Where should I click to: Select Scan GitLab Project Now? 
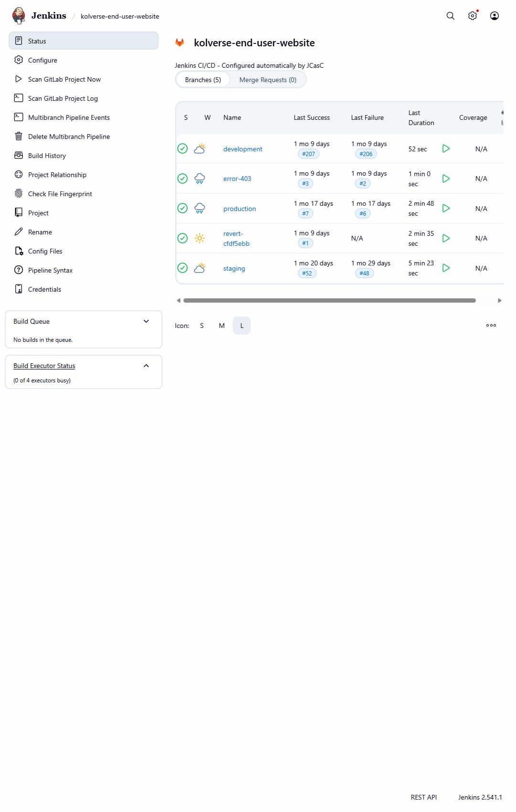[x=84, y=79]
